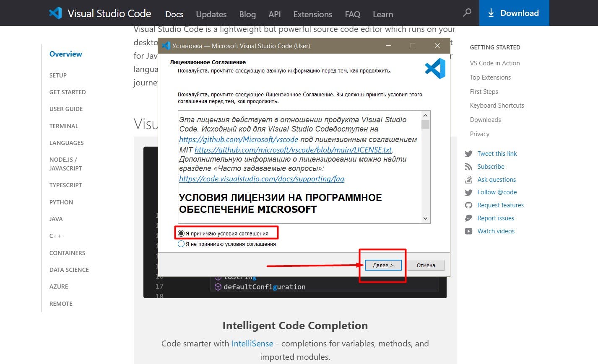
Task: Click the Stack Overflow icon beside Ask questions
Action: tap(468, 180)
